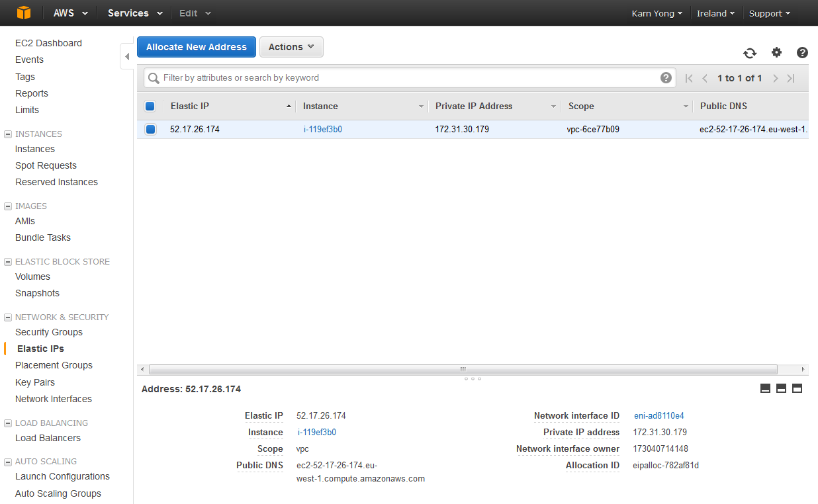
Task: Collapse the INSTANCES sidebar section
Action: point(8,134)
